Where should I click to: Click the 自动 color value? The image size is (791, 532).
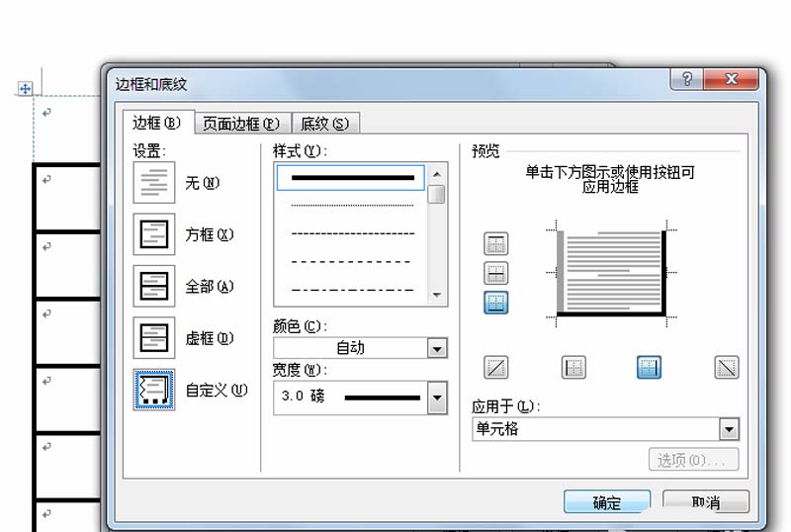tap(350, 348)
